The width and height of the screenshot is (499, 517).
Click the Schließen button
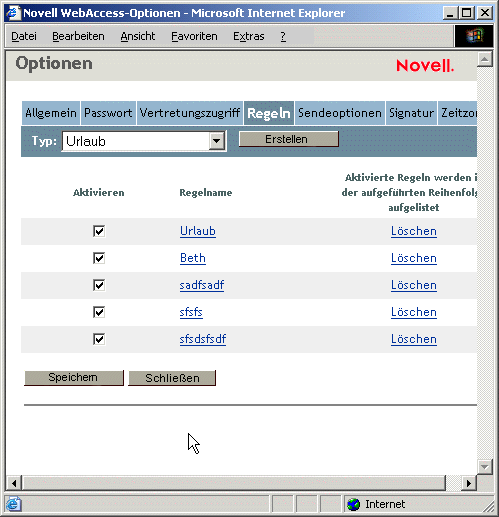coord(172,378)
